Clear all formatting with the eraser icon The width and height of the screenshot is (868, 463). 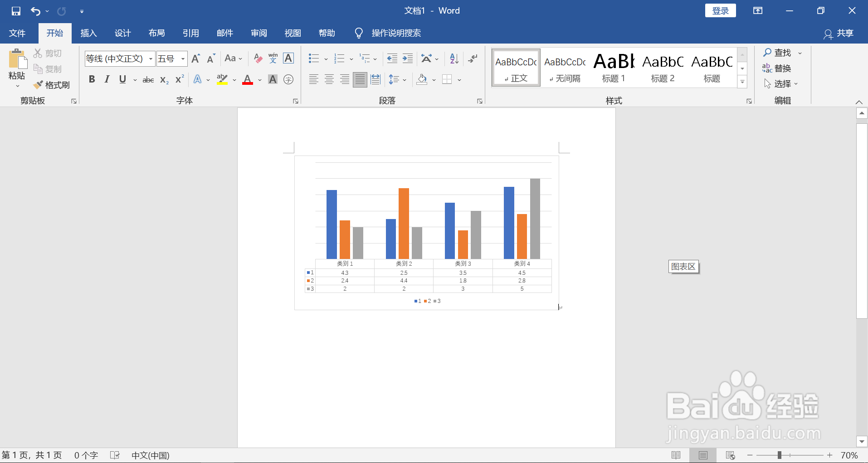(x=258, y=58)
